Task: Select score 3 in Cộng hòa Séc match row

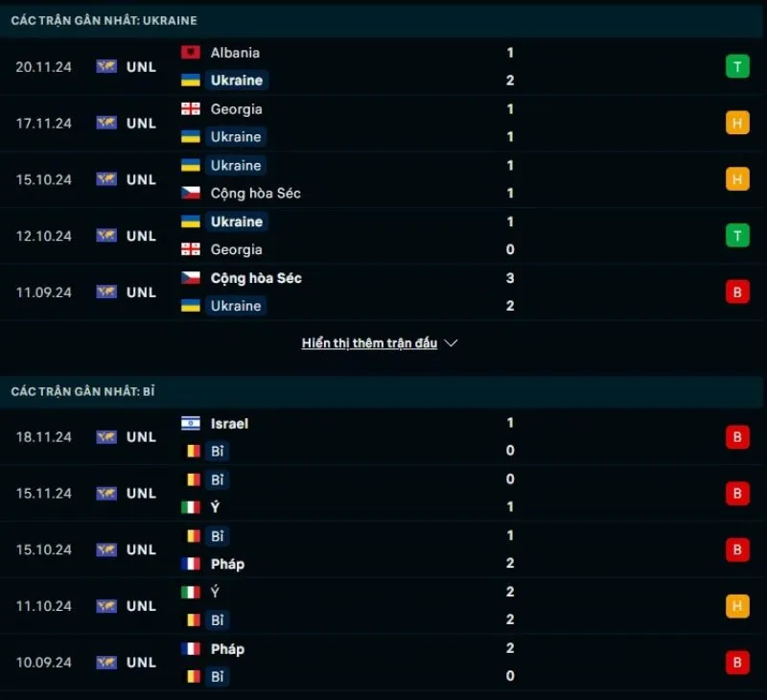Action: 509,278
